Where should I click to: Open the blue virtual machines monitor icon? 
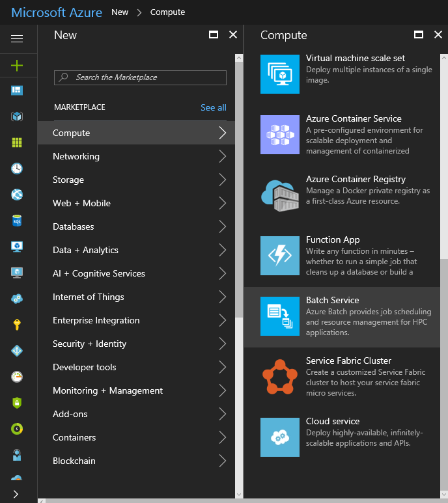point(17,247)
